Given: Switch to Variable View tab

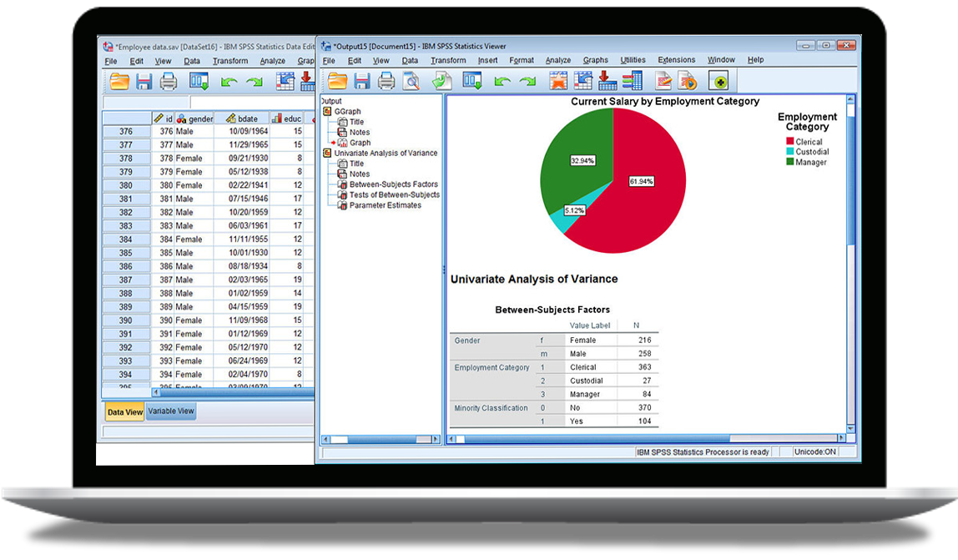Looking at the screenshot, I should point(171,411).
